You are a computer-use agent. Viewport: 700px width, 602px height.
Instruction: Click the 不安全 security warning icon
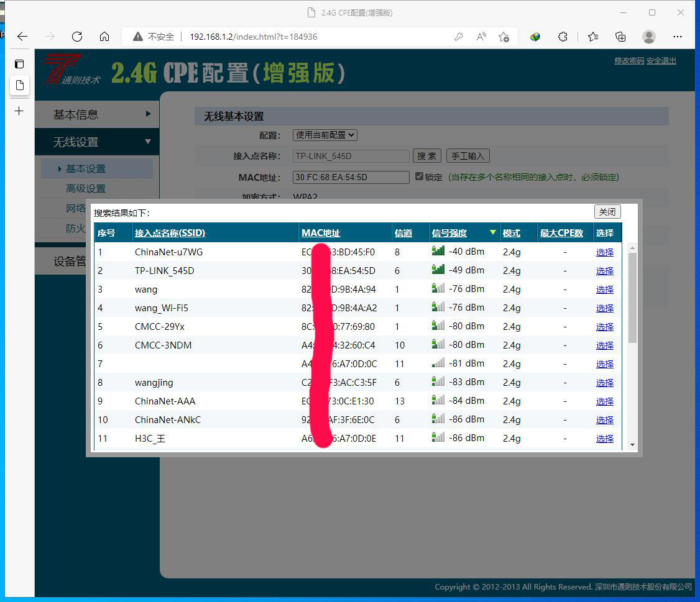click(x=138, y=37)
